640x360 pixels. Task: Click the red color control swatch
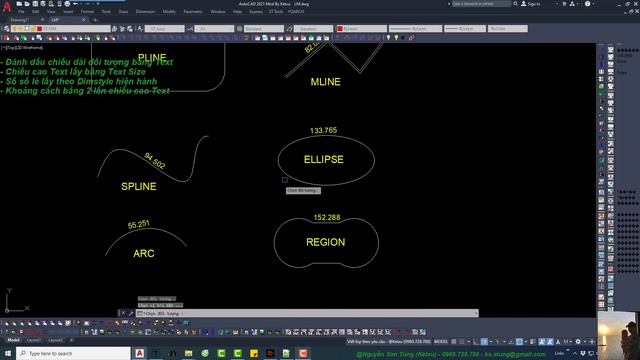tap(340, 29)
